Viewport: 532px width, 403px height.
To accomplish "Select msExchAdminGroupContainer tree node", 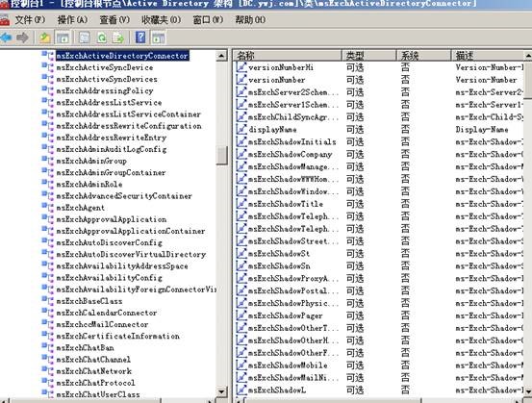I will click(x=111, y=173).
